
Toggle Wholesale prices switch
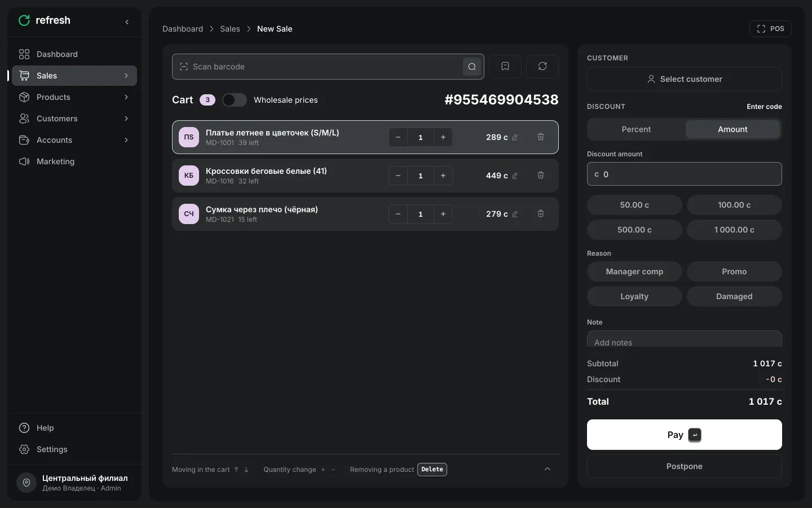(x=235, y=100)
